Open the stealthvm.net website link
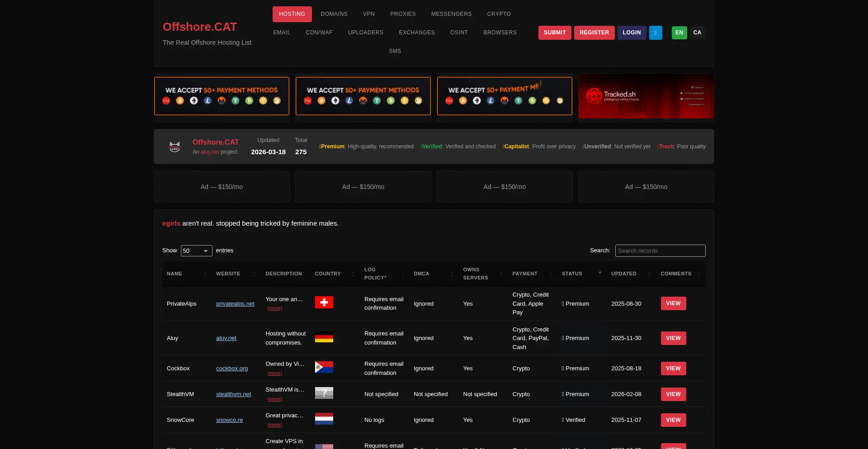This screenshot has width=868, height=449. pos(233,394)
